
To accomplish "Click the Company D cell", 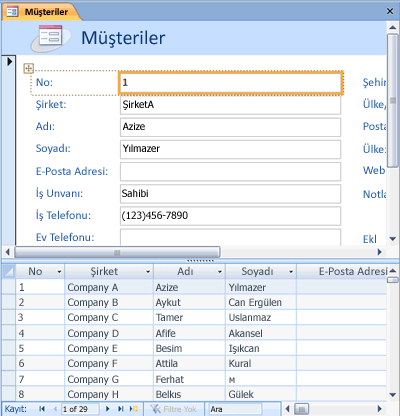I will tap(109, 333).
